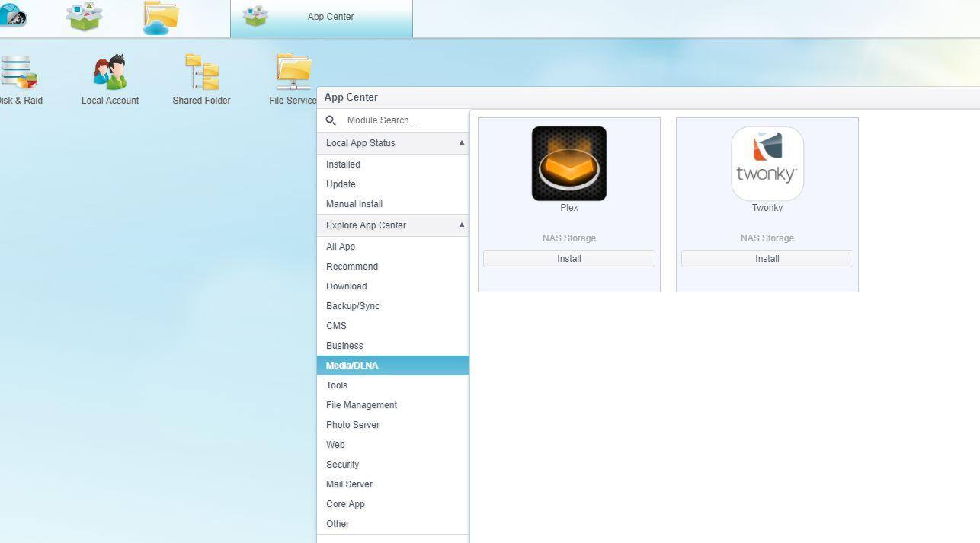Click the green package box taskbar icon

84,17
